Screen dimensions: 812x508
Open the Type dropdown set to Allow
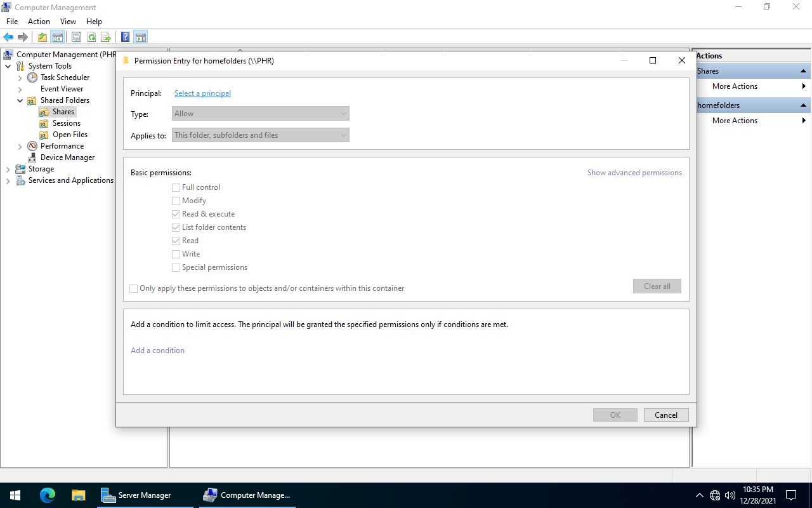pos(260,114)
